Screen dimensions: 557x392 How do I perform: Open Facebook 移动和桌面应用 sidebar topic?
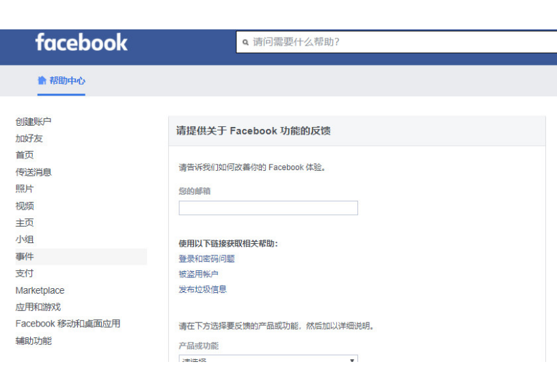click(x=68, y=324)
